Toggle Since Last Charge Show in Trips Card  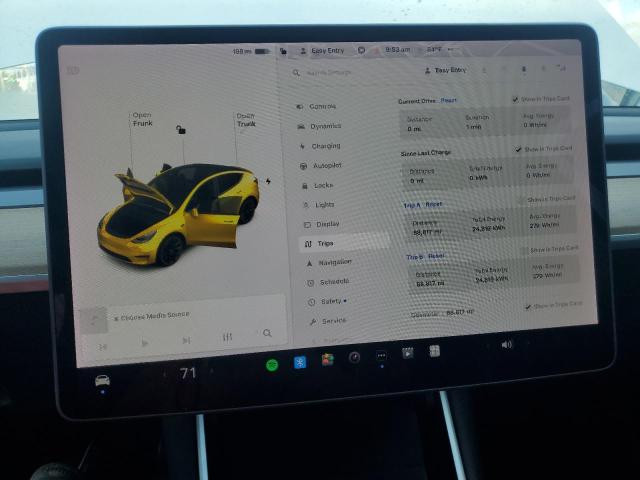(x=518, y=149)
